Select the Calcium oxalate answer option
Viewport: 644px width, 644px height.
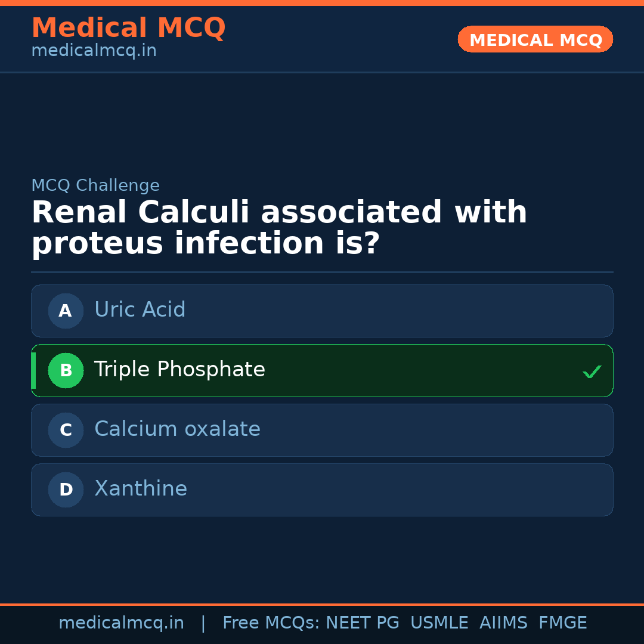[x=322, y=430]
